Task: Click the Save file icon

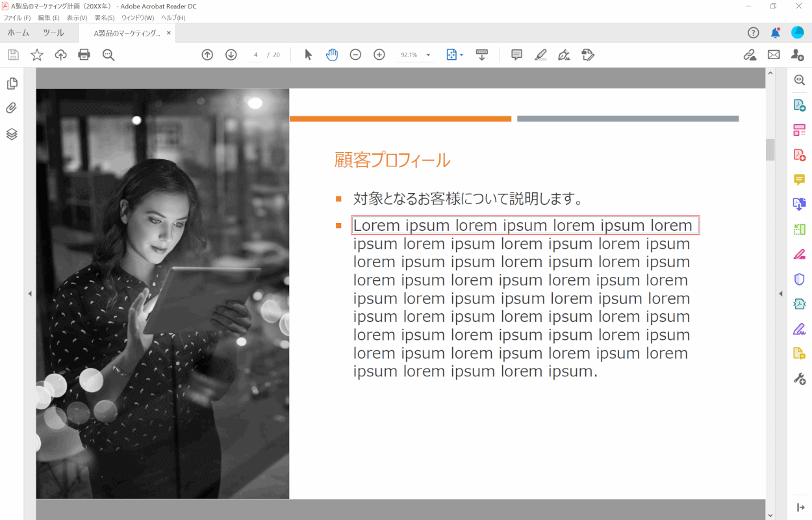Action: (x=13, y=55)
